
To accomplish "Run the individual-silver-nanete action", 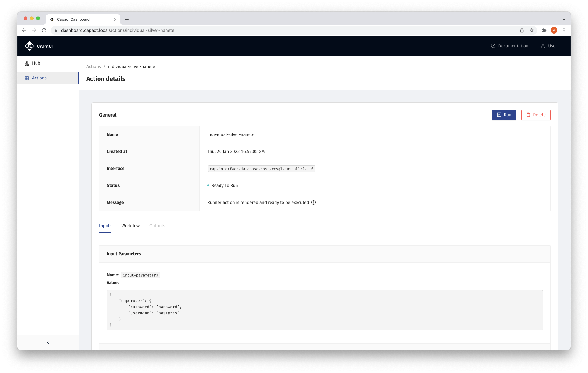I will (504, 115).
